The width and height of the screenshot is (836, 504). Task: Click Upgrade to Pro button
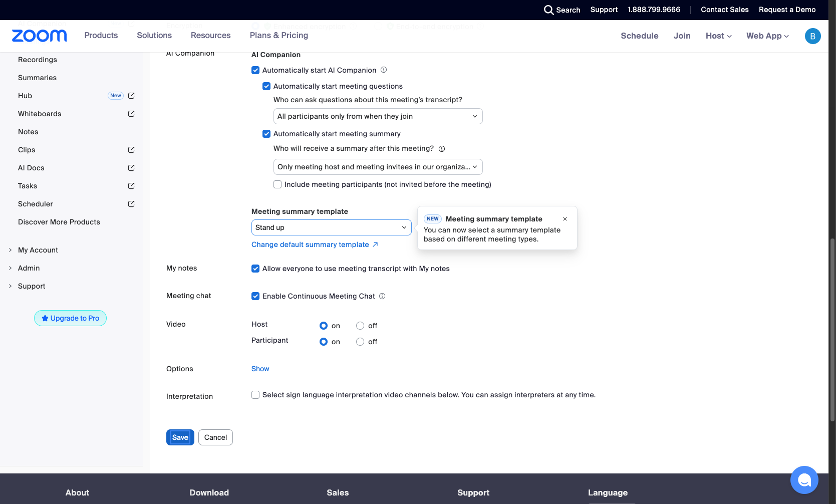click(70, 318)
